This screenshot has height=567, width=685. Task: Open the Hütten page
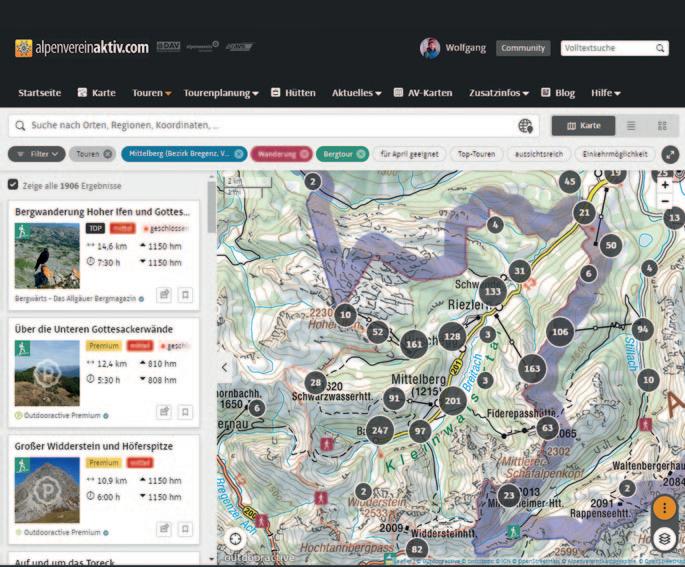point(293,93)
